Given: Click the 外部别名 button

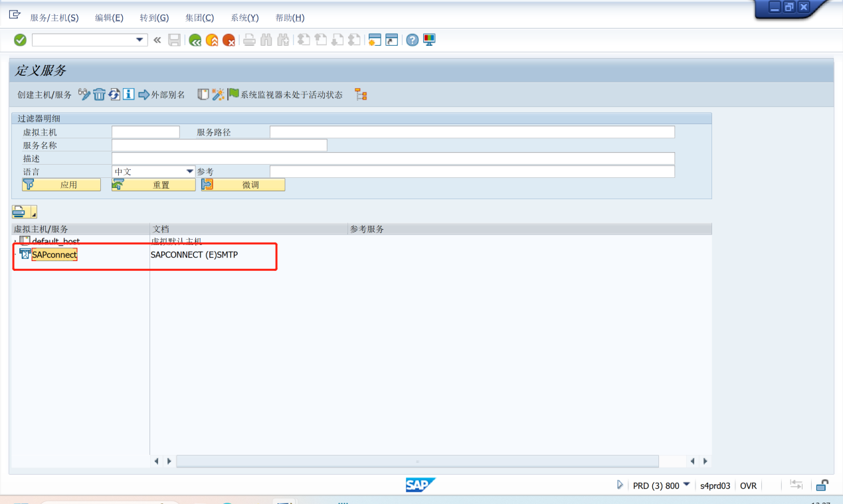Looking at the screenshot, I should point(162,95).
